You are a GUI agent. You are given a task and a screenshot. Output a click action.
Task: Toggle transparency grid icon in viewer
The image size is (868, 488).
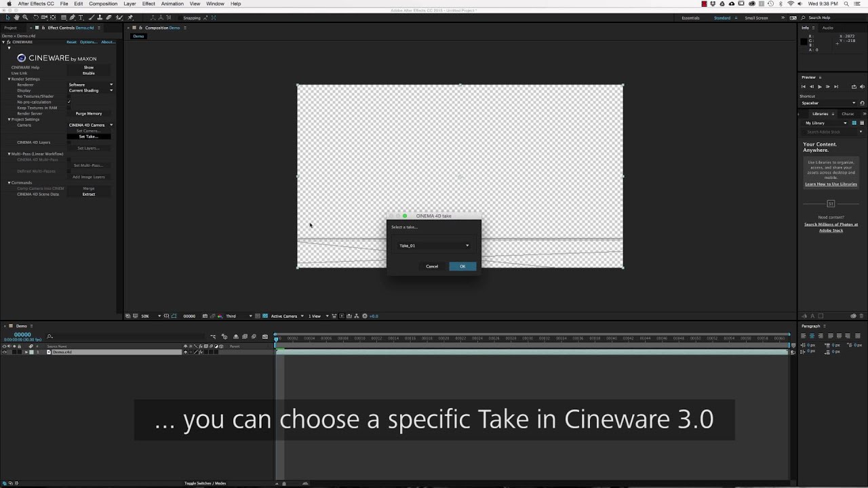(x=265, y=316)
